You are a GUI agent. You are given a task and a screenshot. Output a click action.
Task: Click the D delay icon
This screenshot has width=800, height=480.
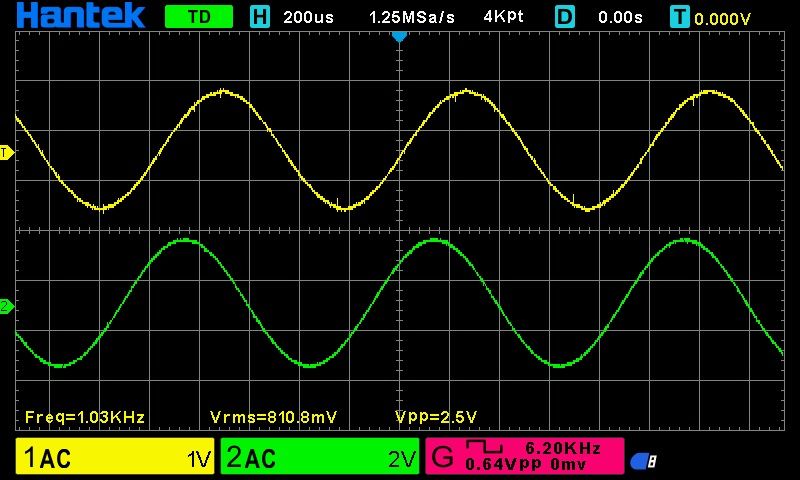565,17
